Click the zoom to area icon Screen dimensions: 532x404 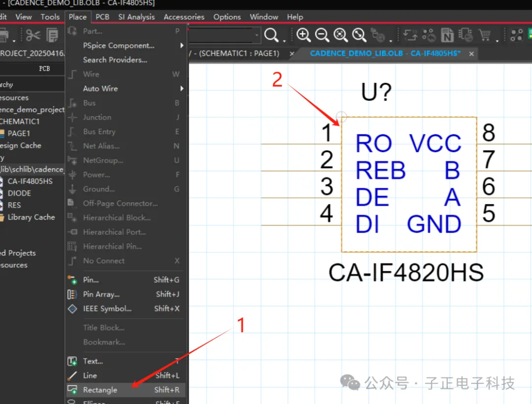(340, 35)
